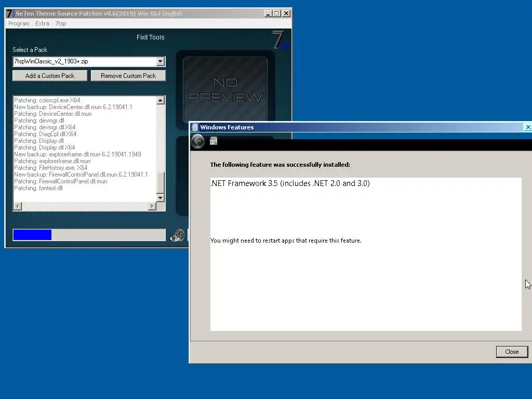This screenshot has height=399, width=532.
Task: Click the gears start-patching icon
Action: 178,235
